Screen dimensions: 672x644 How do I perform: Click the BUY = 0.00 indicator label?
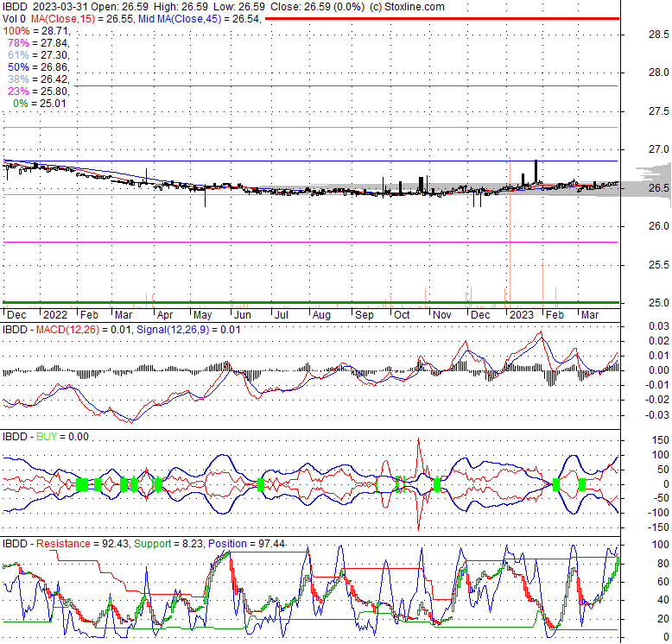point(62,437)
